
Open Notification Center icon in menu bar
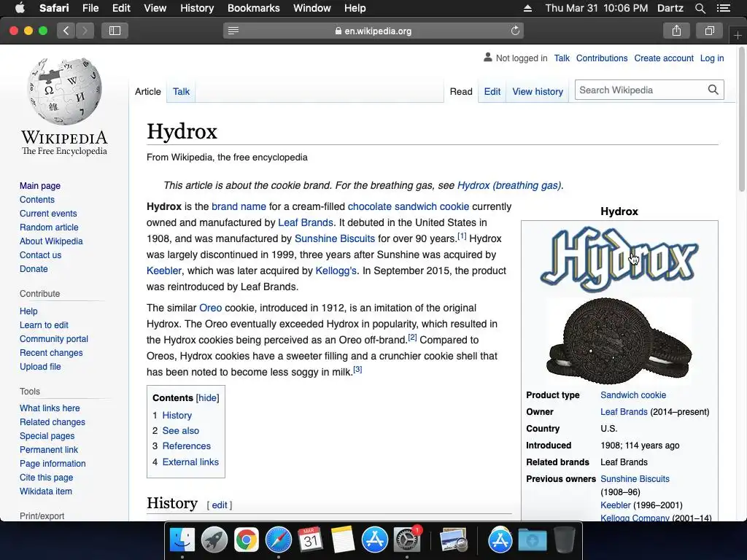pos(723,8)
